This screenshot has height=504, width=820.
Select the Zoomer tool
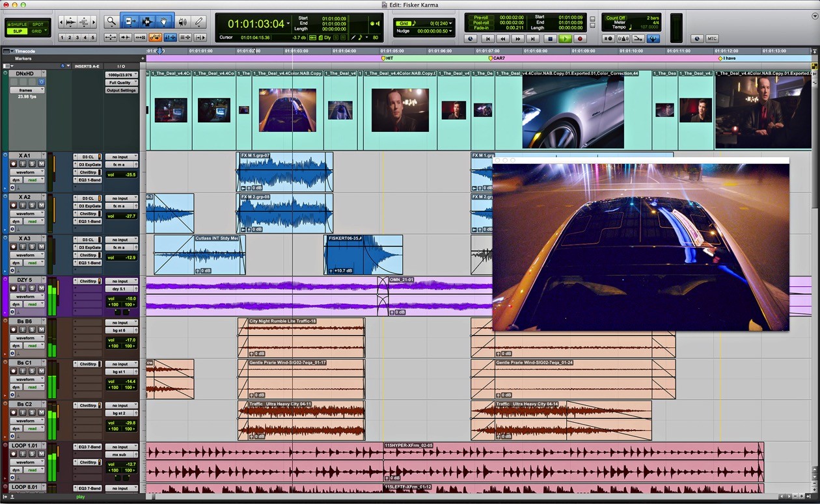pyautogui.click(x=111, y=21)
